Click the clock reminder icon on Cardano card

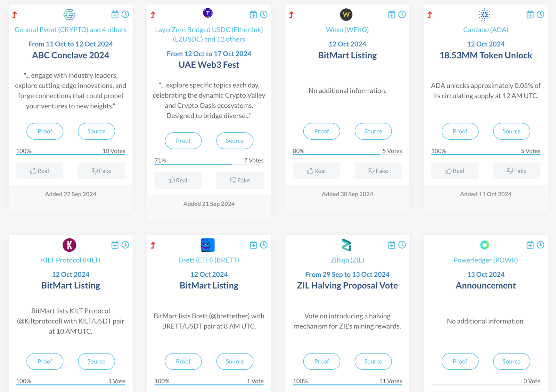pyautogui.click(x=540, y=15)
